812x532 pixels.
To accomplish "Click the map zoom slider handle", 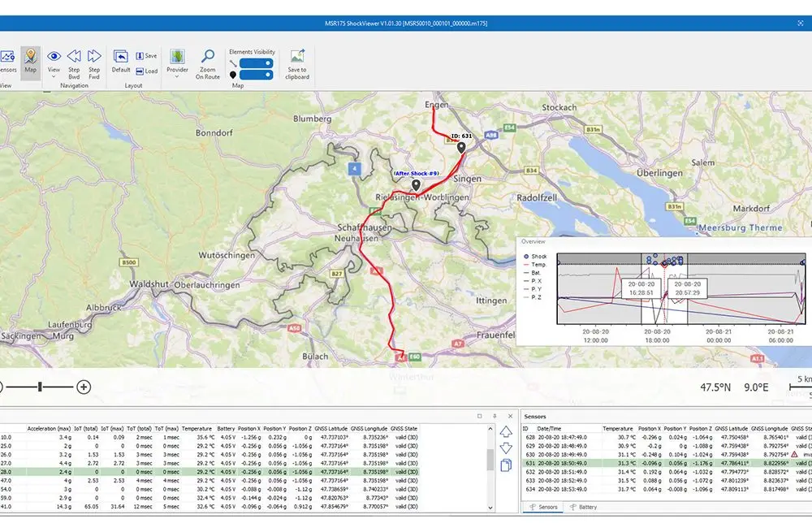I will 38,387.
